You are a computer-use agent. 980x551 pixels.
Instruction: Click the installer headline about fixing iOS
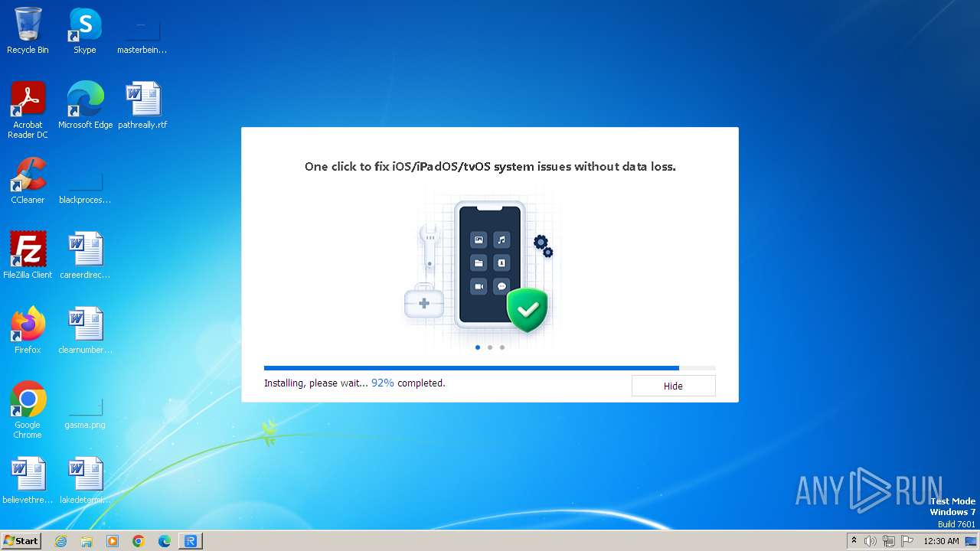coord(490,166)
